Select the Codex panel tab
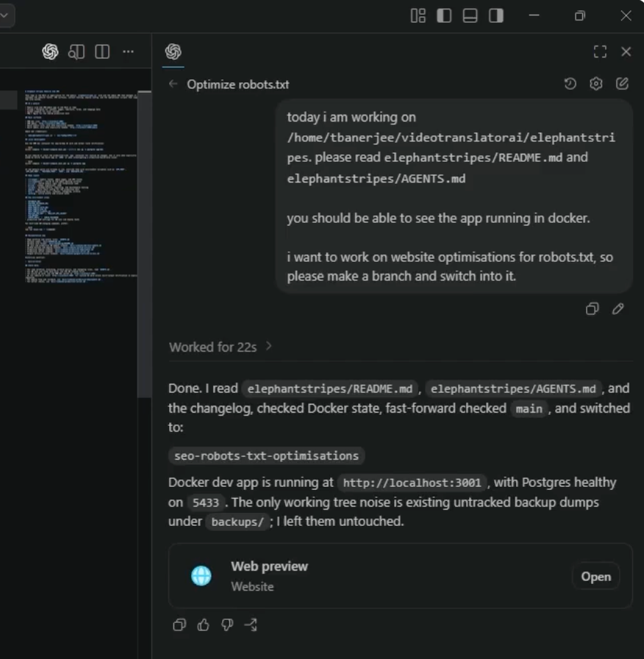The height and width of the screenshot is (659, 644). click(x=173, y=51)
